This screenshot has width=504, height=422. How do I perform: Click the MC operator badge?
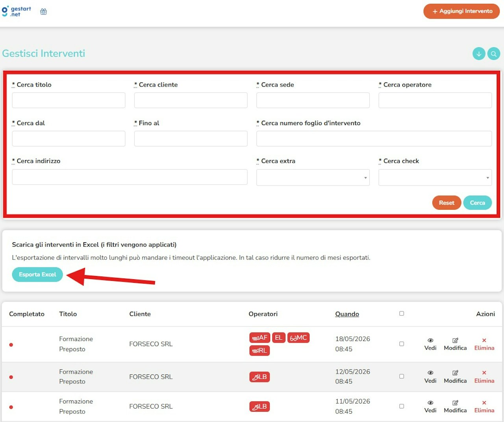[x=298, y=337]
